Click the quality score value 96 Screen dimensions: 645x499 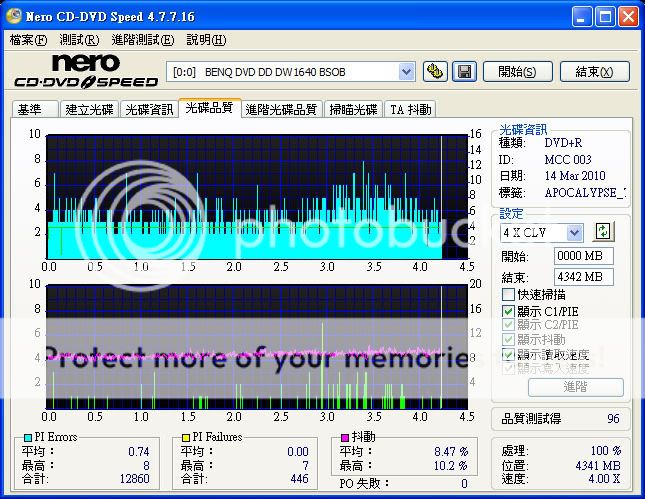tap(613, 418)
